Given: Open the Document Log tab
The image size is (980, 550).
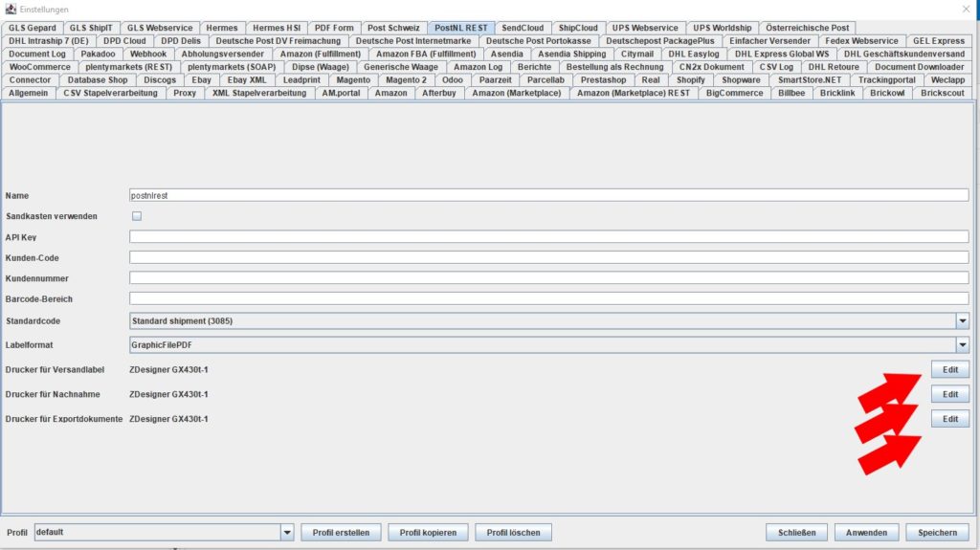Looking at the screenshot, I should tap(37, 55).
